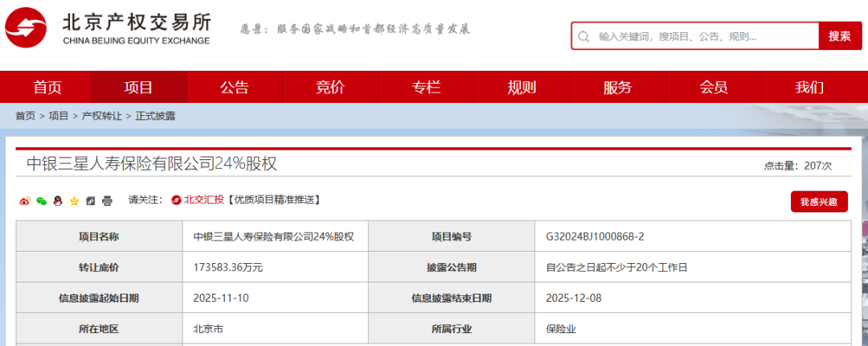Click the printer icon
868x346 pixels.
[108, 200]
